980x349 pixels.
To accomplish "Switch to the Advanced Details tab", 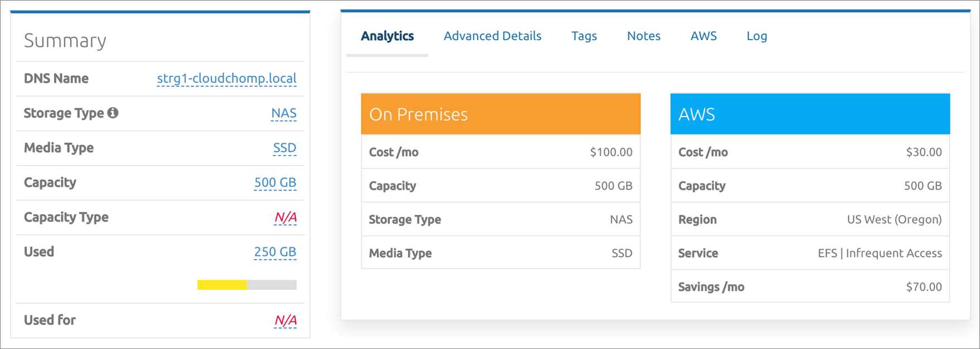I will [493, 36].
